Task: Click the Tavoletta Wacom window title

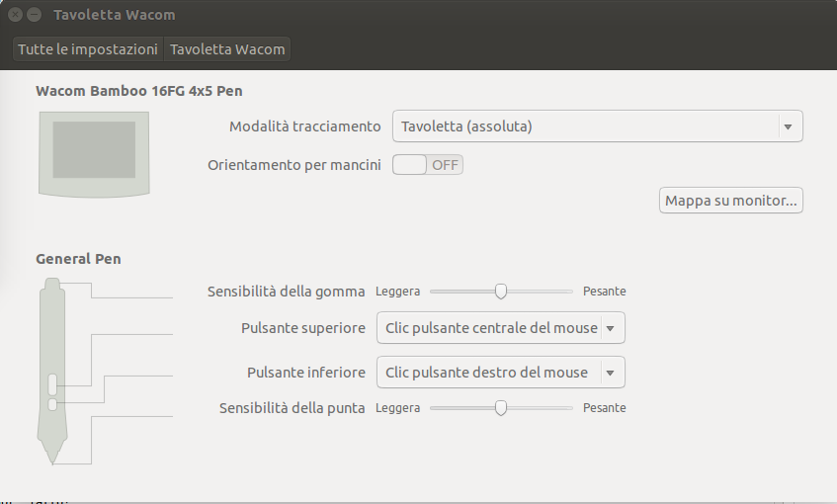Action: (x=115, y=15)
